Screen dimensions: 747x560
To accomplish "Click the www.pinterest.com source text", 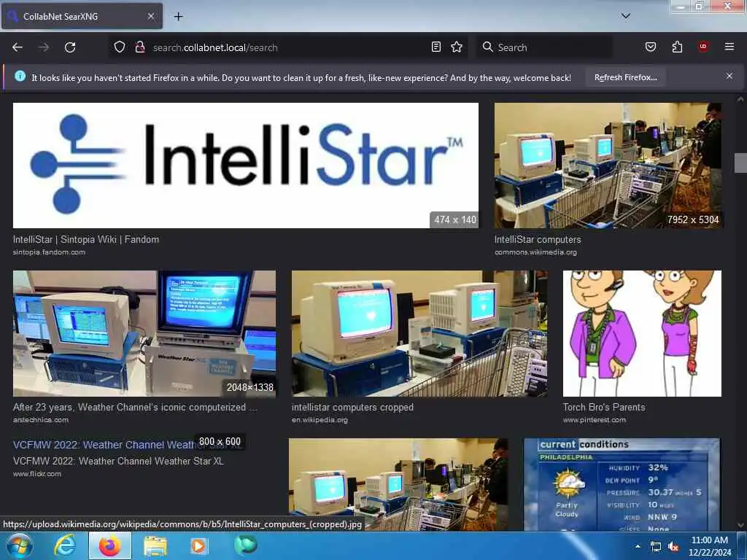I will (594, 420).
